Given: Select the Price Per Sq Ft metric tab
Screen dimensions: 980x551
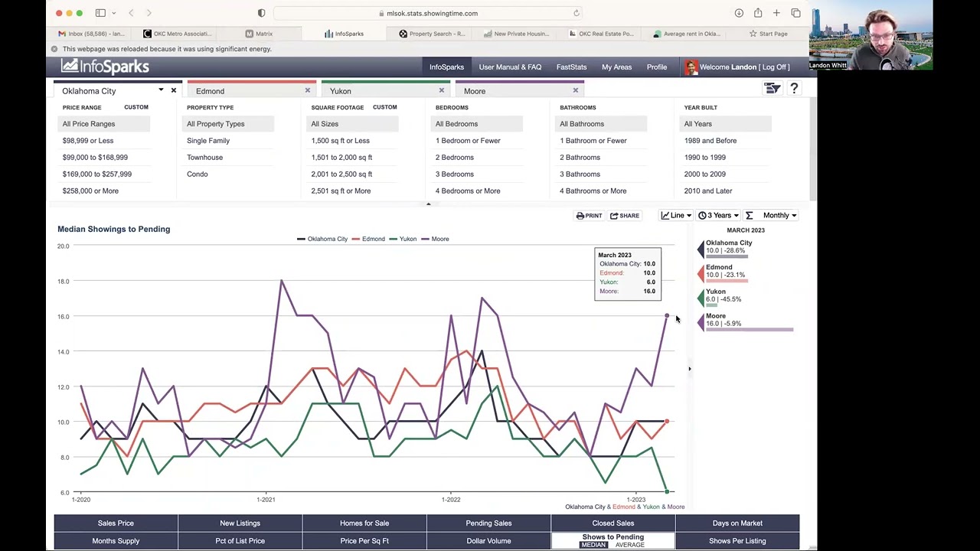Looking at the screenshot, I should pos(364,541).
